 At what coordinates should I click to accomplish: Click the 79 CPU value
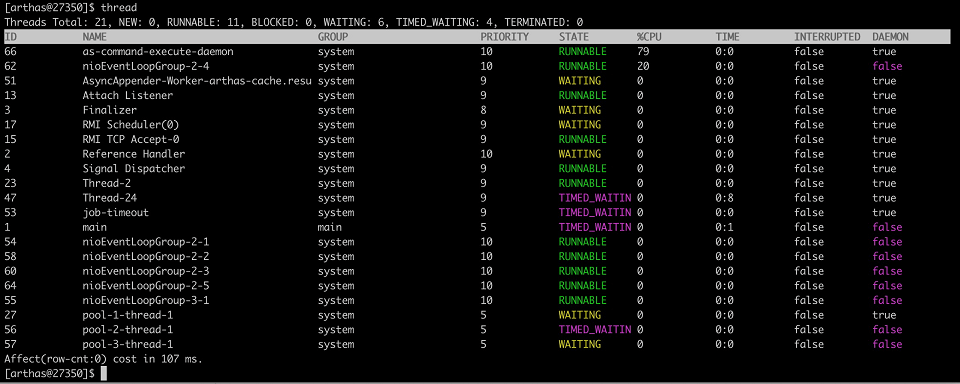point(643,51)
